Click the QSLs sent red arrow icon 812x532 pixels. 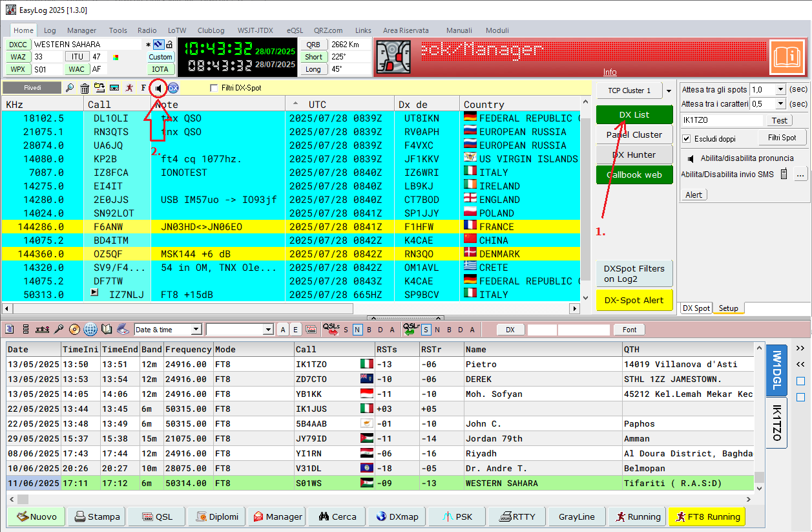coord(331,329)
